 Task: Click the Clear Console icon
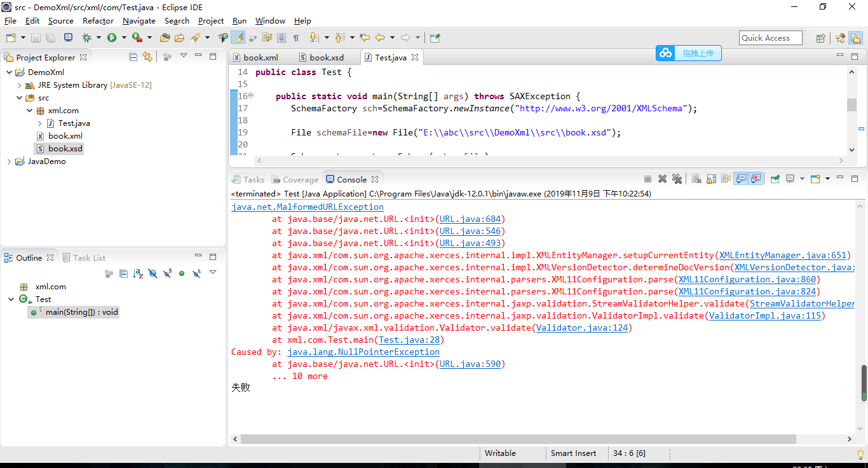(x=696, y=179)
